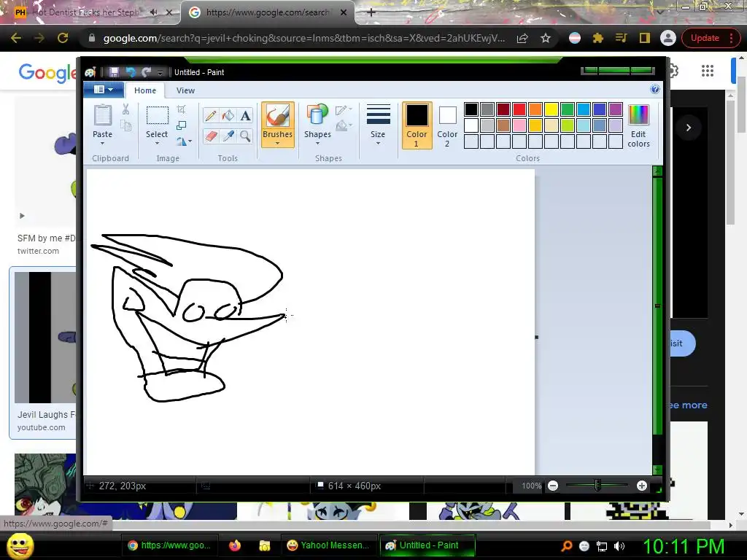The image size is (747, 560).
Task: Open a new Chrome tab
Action: [371, 12]
